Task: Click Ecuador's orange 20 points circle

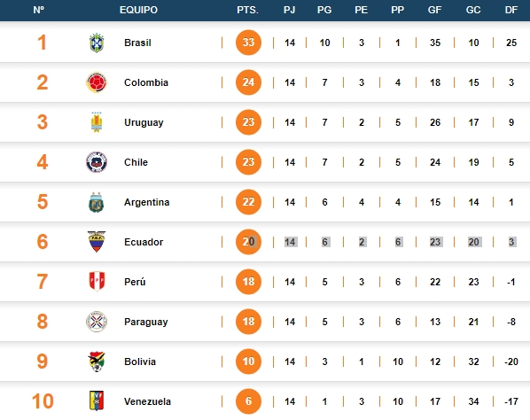Action: point(248,242)
